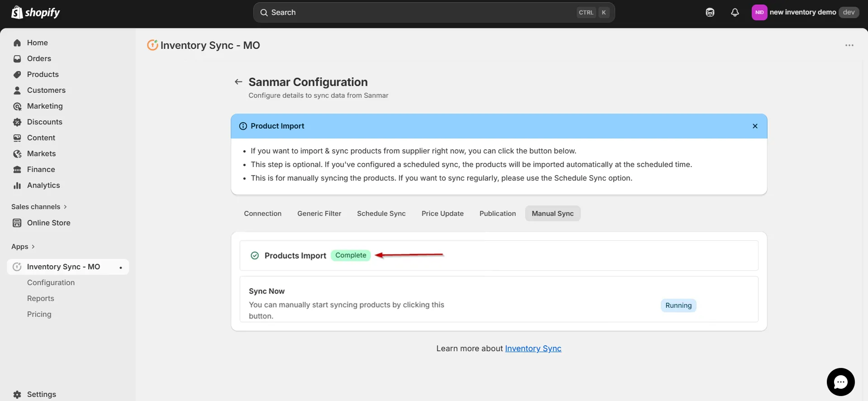The image size is (868, 401).
Task: Click the Marketing target icon
Action: click(x=17, y=106)
